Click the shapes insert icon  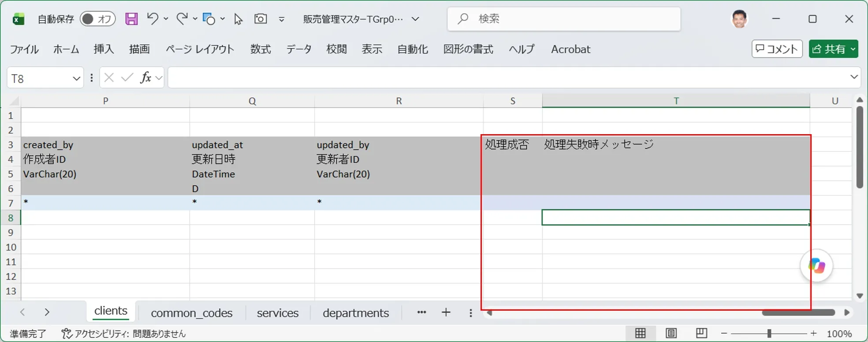pyautogui.click(x=209, y=19)
